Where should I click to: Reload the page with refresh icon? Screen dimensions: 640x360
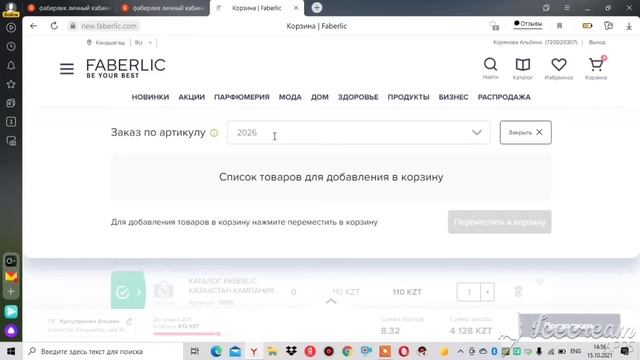point(54,26)
